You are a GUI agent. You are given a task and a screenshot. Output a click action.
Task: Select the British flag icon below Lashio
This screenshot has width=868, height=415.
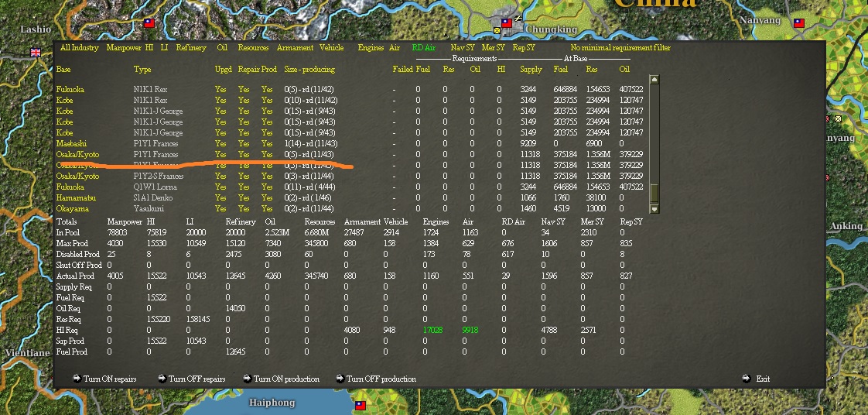(x=36, y=53)
